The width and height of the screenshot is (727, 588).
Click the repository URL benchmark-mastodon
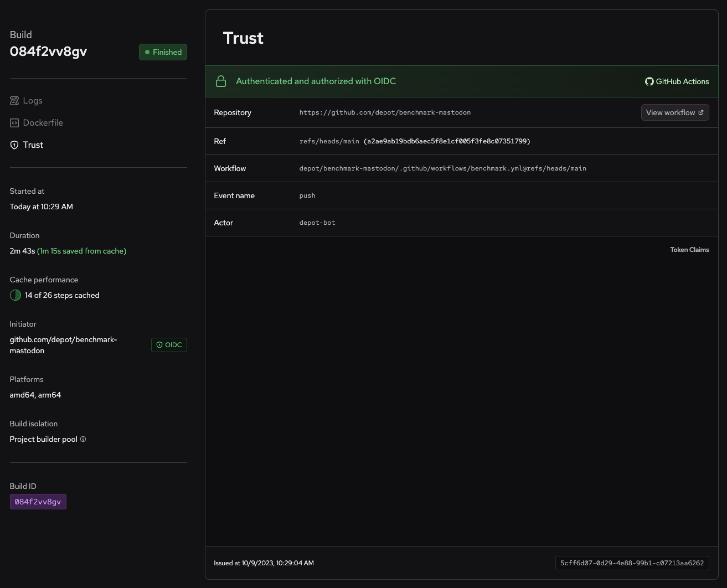coord(385,112)
